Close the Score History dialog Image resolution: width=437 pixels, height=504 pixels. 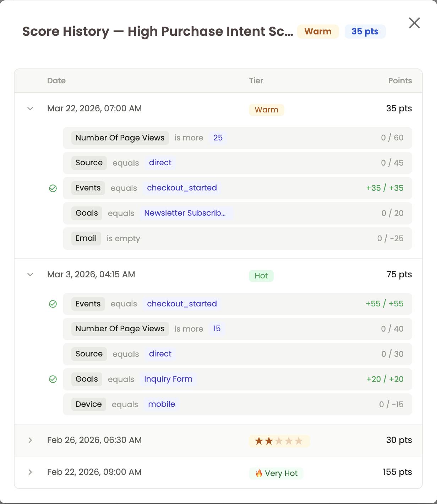tap(414, 23)
